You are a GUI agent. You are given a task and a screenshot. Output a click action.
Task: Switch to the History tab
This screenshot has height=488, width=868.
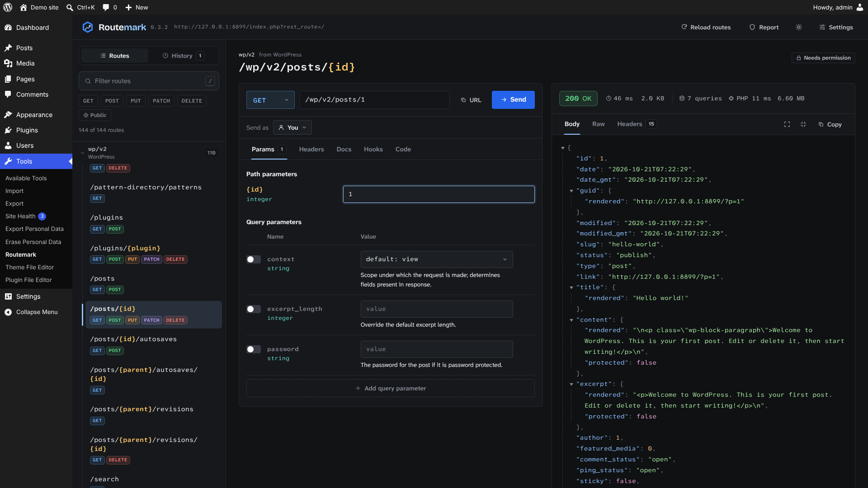pos(183,56)
